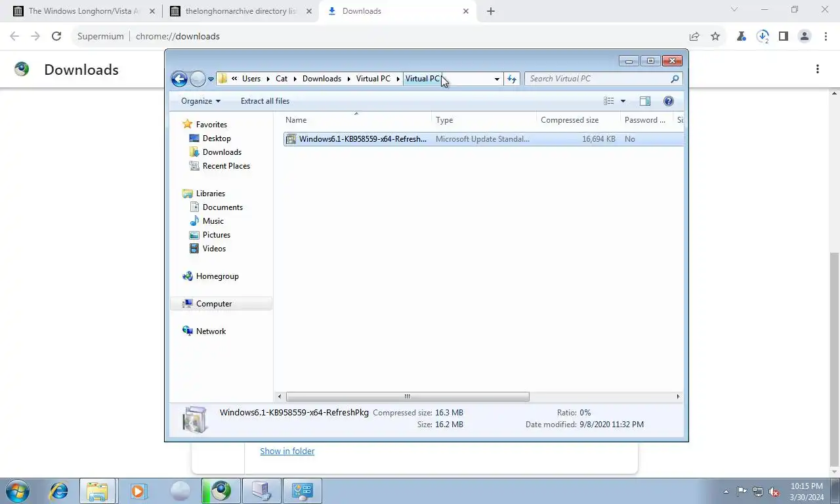Go back in the Explorer window
840x504 pixels.
[x=179, y=79]
